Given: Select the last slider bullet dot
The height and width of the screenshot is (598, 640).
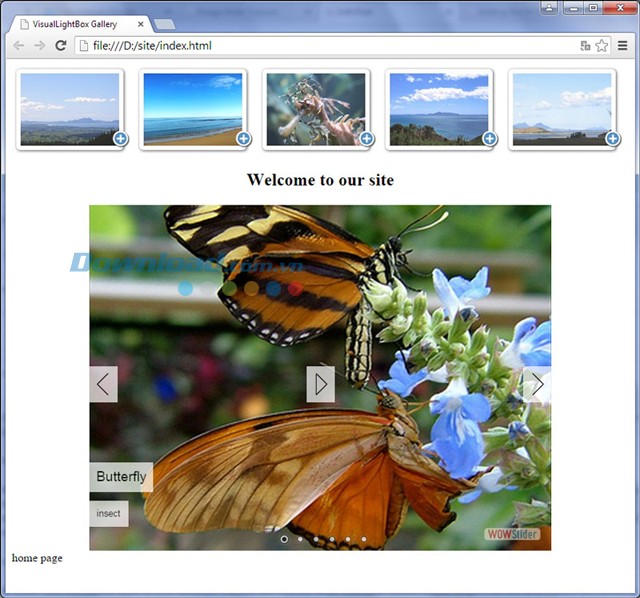Looking at the screenshot, I should [x=364, y=539].
